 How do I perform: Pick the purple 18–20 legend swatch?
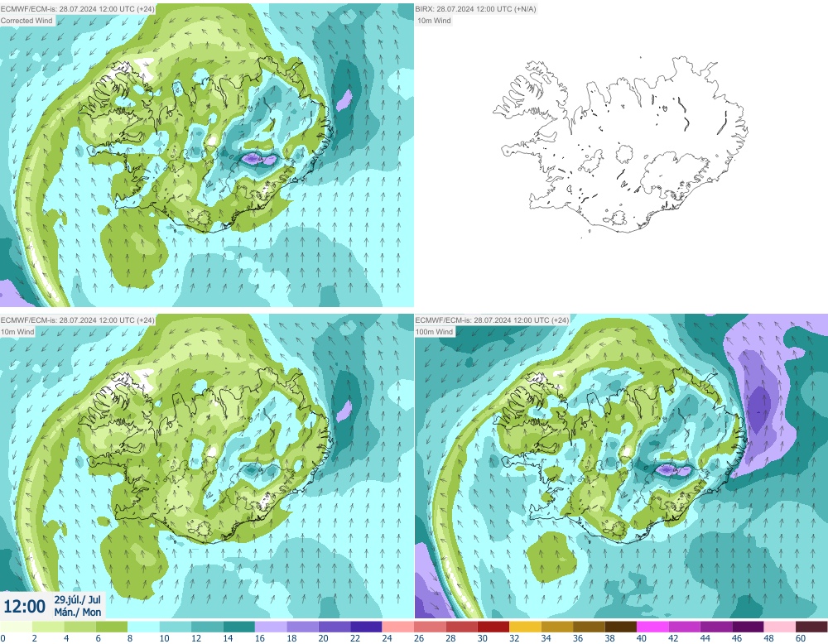pyautogui.click(x=302, y=627)
